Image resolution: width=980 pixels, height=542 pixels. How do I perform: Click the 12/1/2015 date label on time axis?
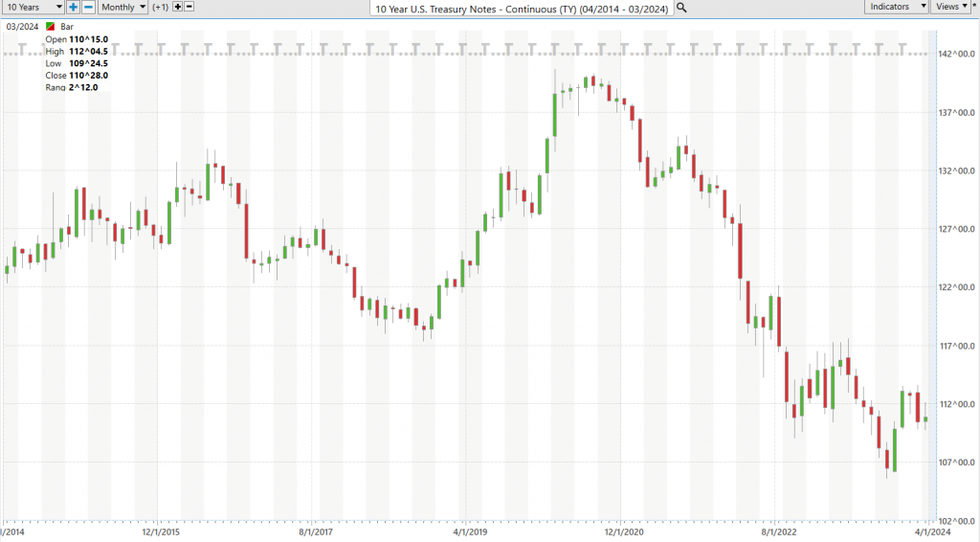point(162,531)
